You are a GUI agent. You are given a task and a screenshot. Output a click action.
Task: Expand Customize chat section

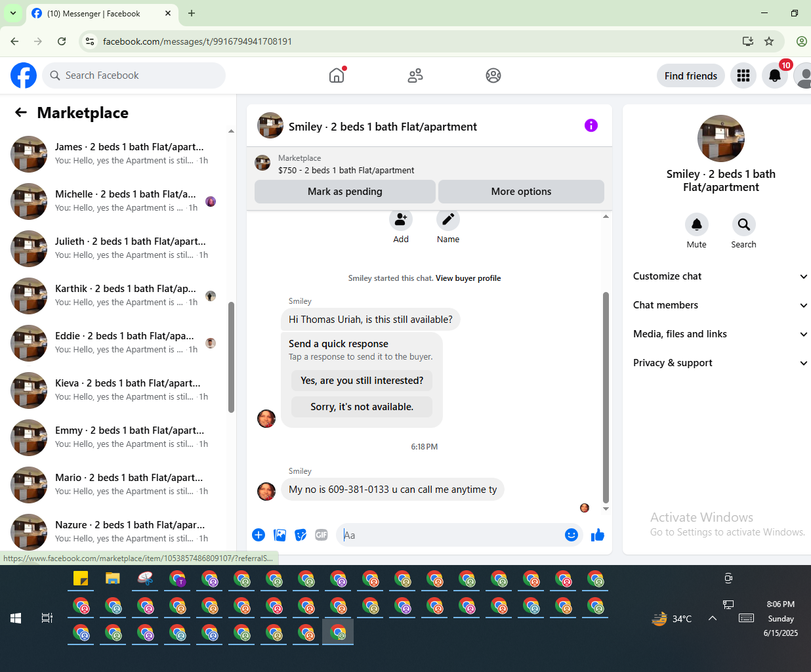click(x=720, y=276)
